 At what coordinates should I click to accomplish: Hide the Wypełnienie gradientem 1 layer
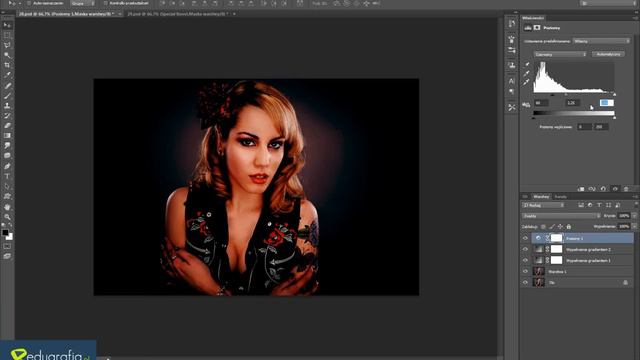point(525,260)
